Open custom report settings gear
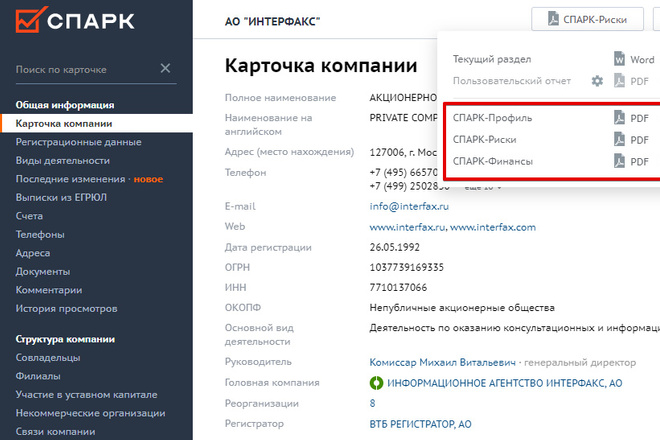Viewport: 660px width, 440px height. click(x=597, y=81)
